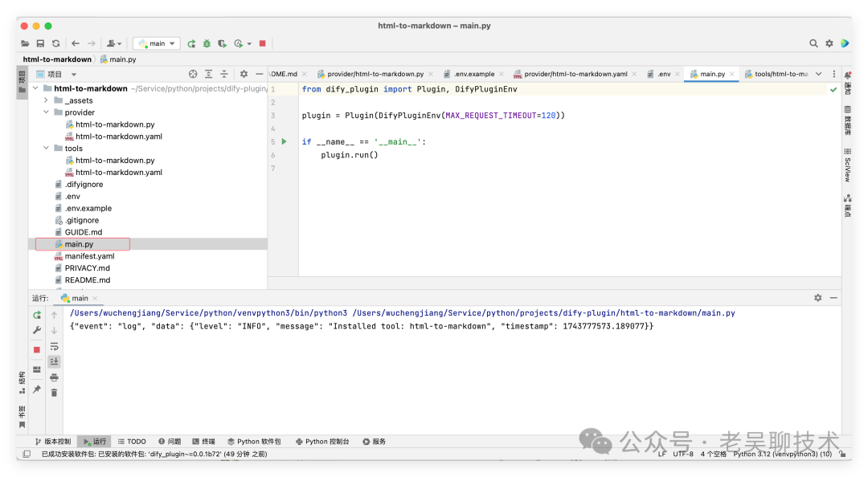This screenshot has width=868, height=477.
Task: Collapse all in the project panel
Action: coord(223,74)
